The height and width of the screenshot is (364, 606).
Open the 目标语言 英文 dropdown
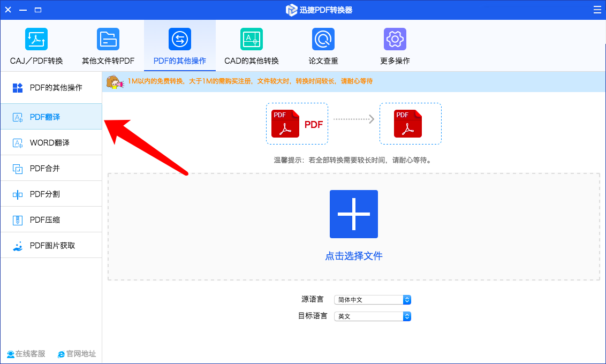click(x=373, y=316)
